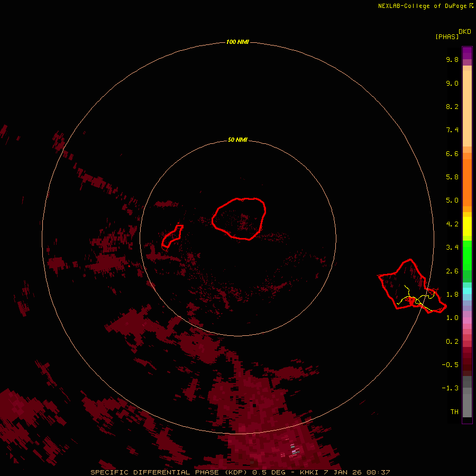Pick the pink segment of the color bar
The width and height of the screenshot is (476, 476).
467,321
